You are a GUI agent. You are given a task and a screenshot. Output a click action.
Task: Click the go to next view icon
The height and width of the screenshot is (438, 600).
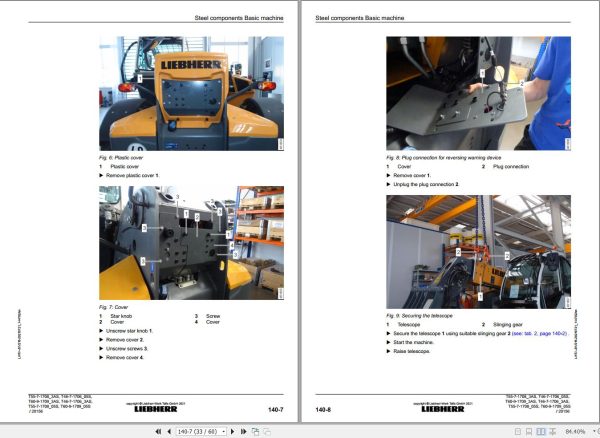pos(267,431)
